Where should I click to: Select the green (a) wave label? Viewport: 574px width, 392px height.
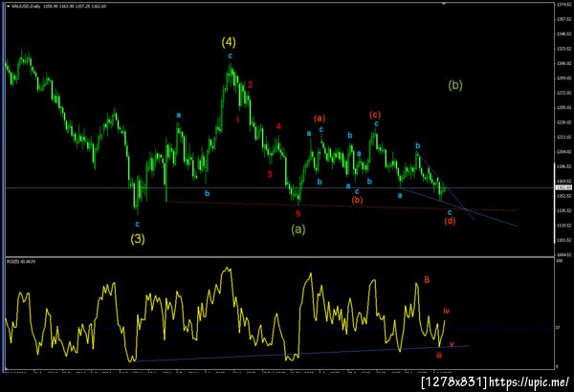coord(298,229)
